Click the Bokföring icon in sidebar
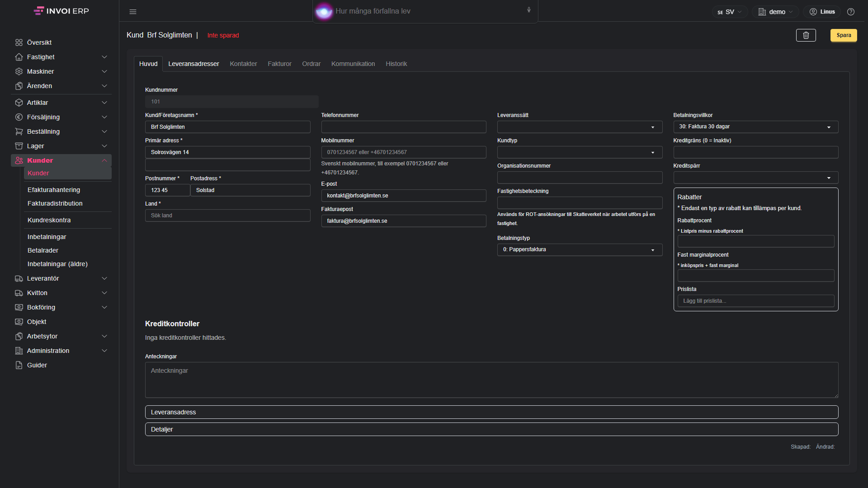The height and width of the screenshot is (488, 868). [19, 307]
